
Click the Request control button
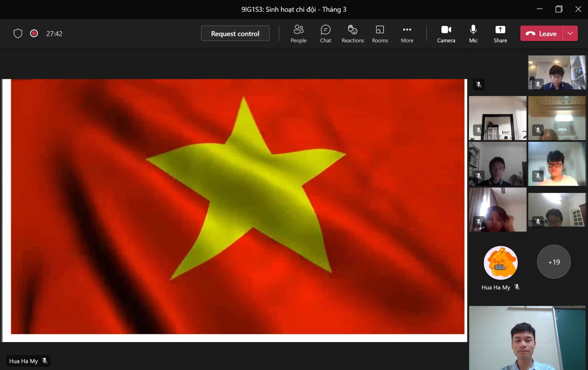pyautogui.click(x=235, y=33)
